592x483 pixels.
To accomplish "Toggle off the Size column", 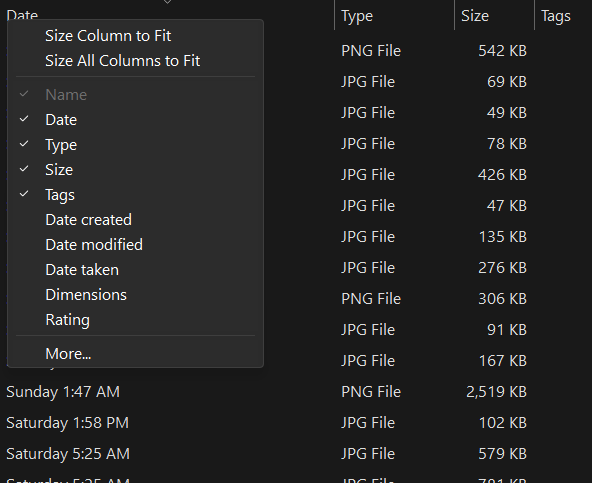I will (135, 170).
